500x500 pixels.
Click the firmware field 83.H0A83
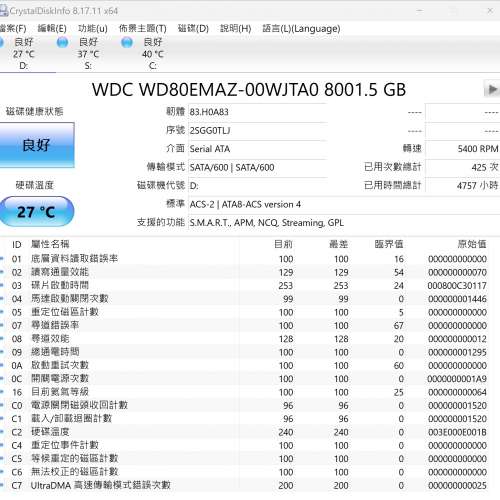(257, 112)
